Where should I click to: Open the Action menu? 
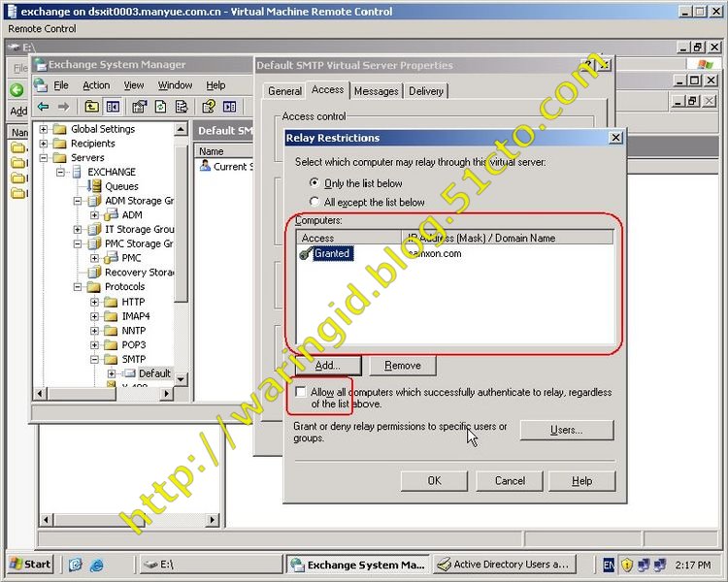96,85
